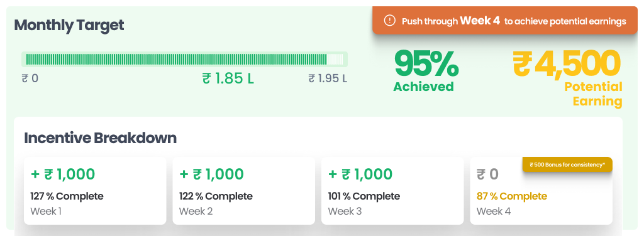Click the Incentive Breakdown heading

pyautogui.click(x=100, y=138)
